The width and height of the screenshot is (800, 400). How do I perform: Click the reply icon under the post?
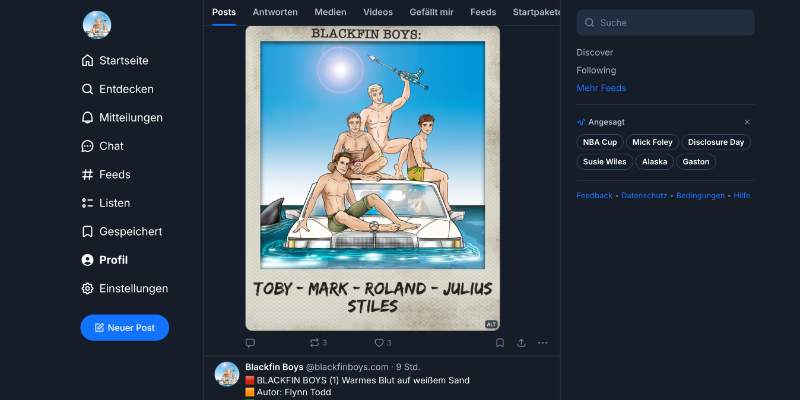tap(250, 343)
